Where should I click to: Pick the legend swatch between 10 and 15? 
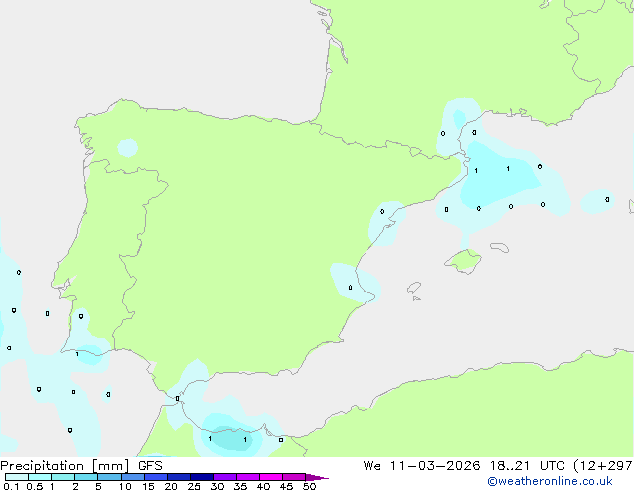(x=133, y=477)
